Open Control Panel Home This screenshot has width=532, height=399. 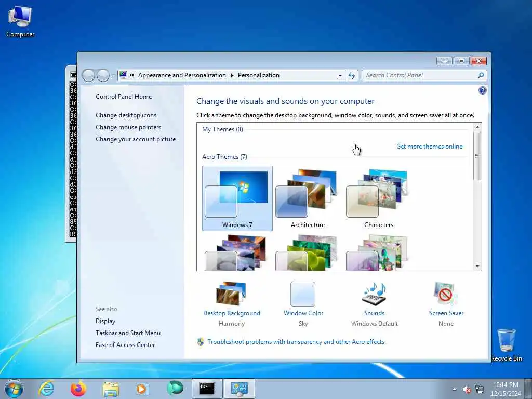tap(124, 96)
